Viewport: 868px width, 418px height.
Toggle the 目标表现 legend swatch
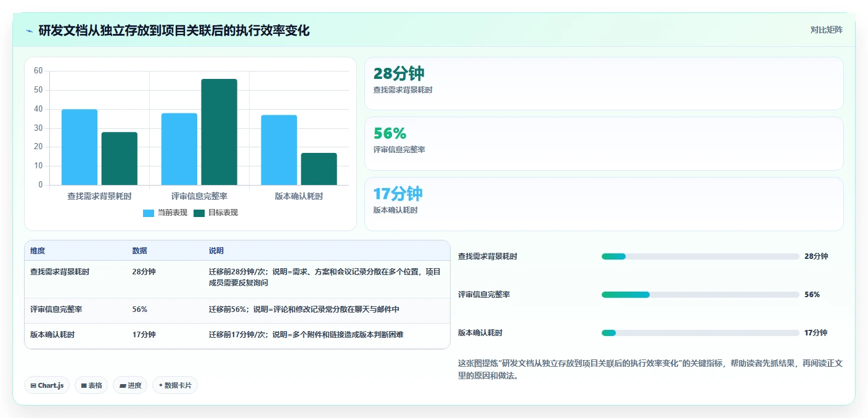pyautogui.click(x=199, y=213)
